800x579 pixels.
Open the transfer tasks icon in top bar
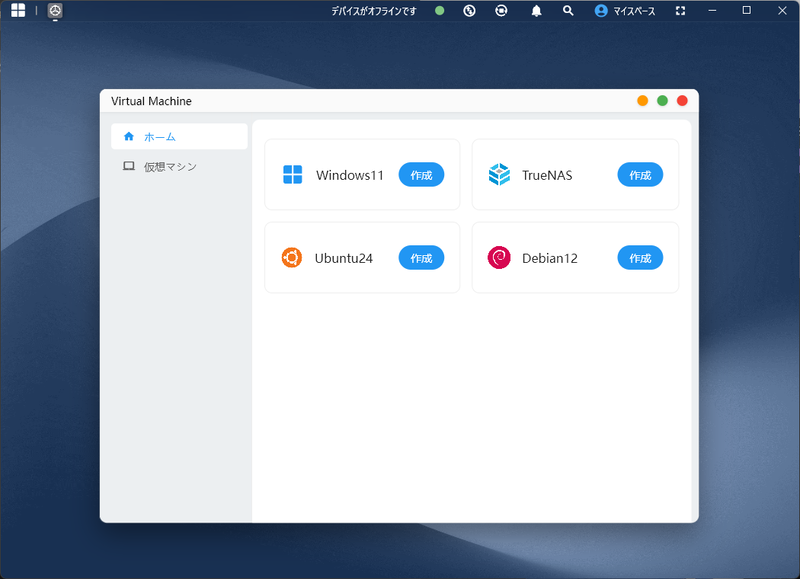click(x=469, y=10)
